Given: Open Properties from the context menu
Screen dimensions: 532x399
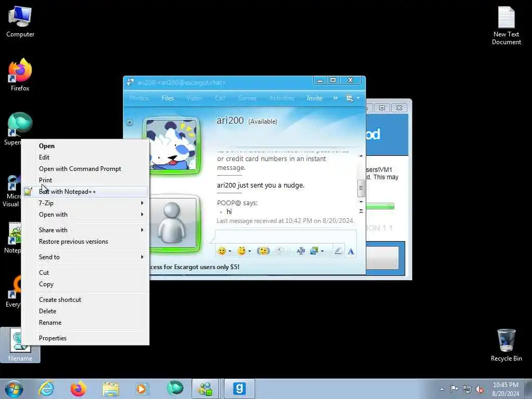Looking at the screenshot, I should (x=85, y=338).
